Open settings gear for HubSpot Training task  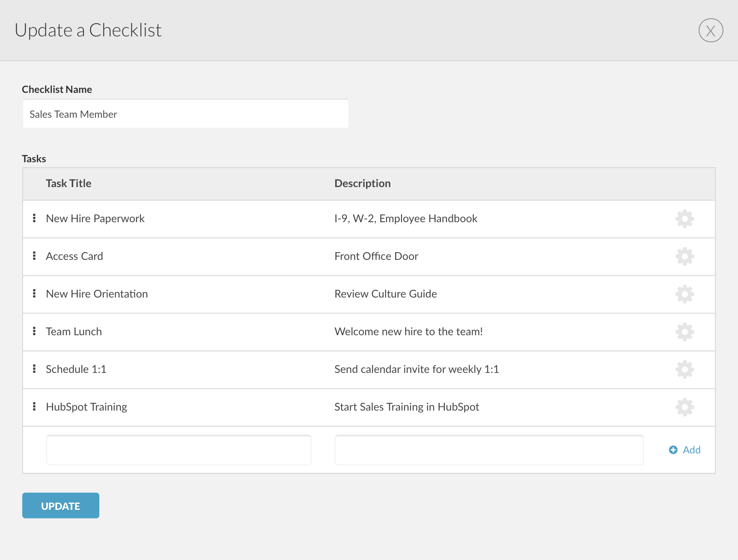684,407
